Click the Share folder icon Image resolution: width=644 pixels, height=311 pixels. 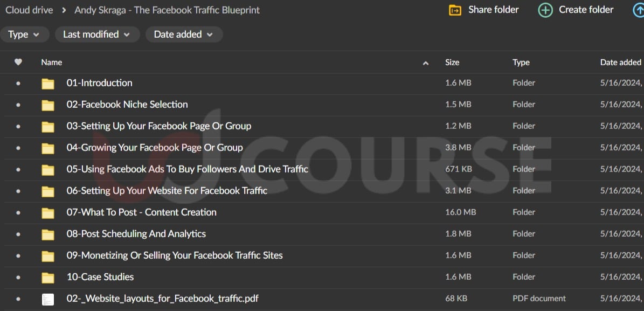tap(455, 10)
